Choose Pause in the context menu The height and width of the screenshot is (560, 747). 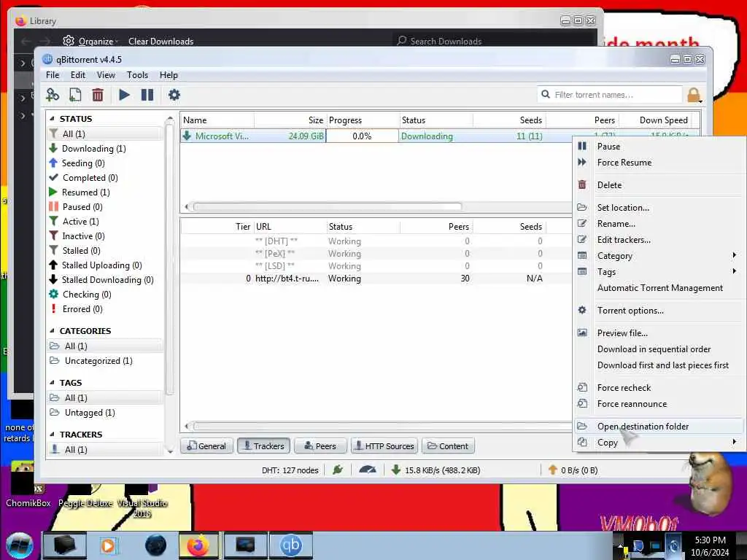pos(659,146)
